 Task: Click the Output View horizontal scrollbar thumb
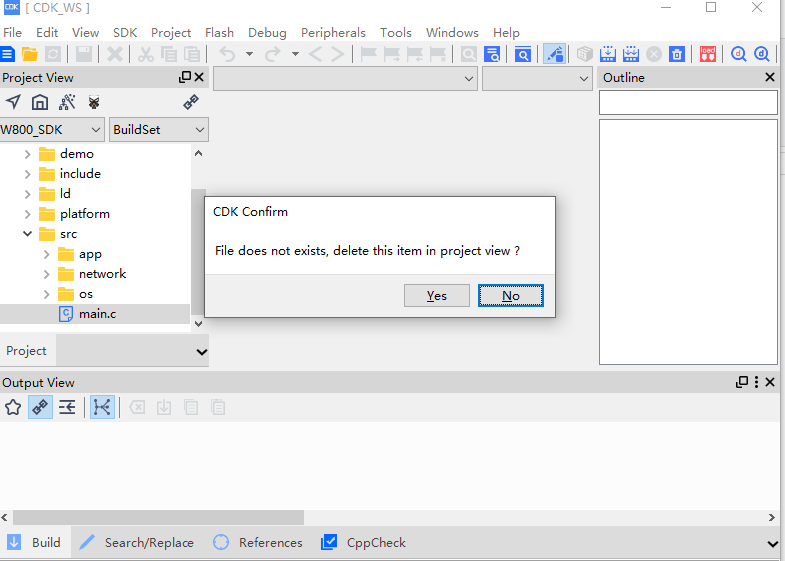coord(158,517)
